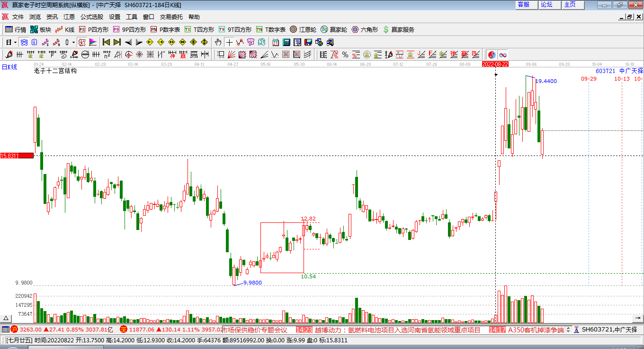Click yellow diamond right-arrow icon
644x349 pixels.
(161, 42)
